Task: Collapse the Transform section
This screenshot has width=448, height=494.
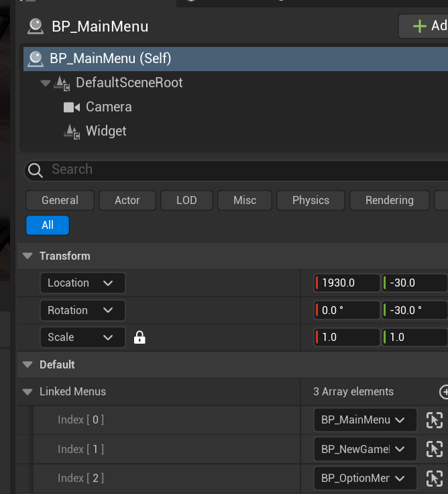Action: point(27,256)
